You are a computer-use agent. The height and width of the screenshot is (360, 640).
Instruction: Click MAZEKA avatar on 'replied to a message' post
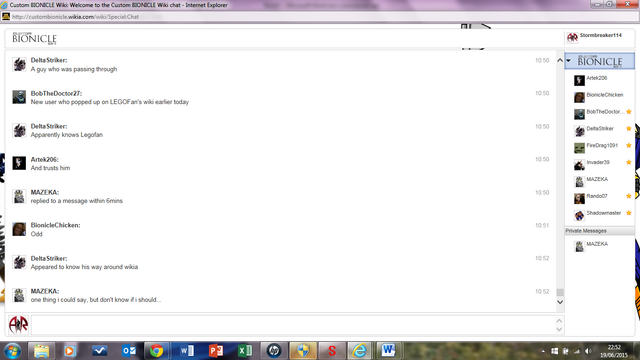click(x=19, y=196)
